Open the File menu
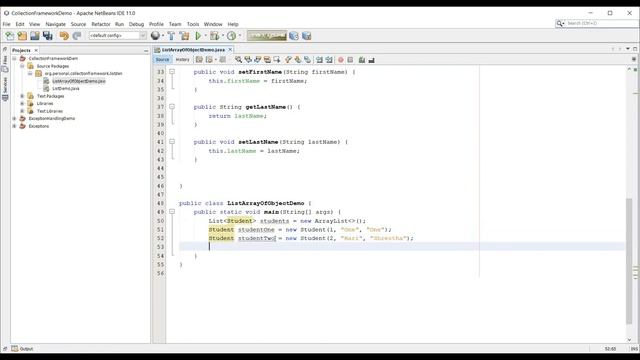640x360 pixels. pos(7,24)
